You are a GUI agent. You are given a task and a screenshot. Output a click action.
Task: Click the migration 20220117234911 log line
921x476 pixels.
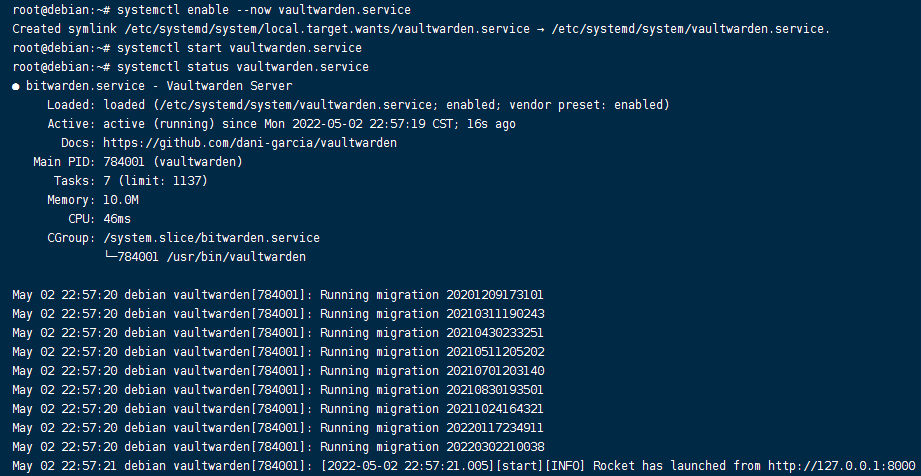pos(278,428)
